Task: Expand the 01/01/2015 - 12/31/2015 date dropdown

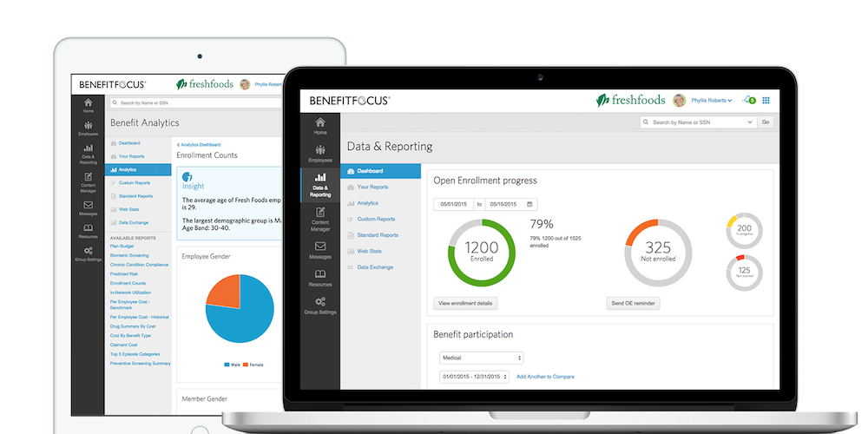Action: (x=475, y=376)
